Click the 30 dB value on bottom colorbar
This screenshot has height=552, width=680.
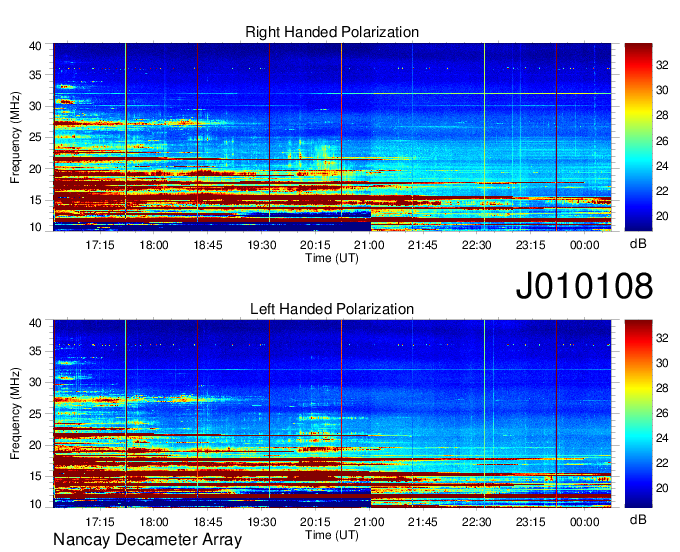(x=662, y=363)
